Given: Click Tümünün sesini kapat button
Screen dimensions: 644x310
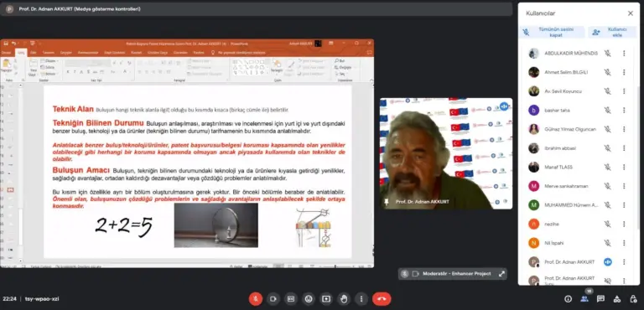Looking at the screenshot, I should 553,32.
